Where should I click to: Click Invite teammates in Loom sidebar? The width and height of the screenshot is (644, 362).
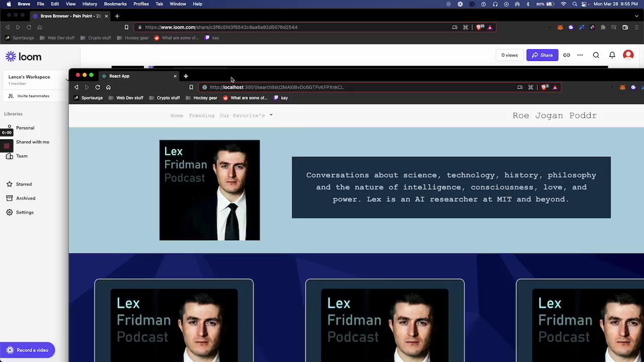pos(29,96)
